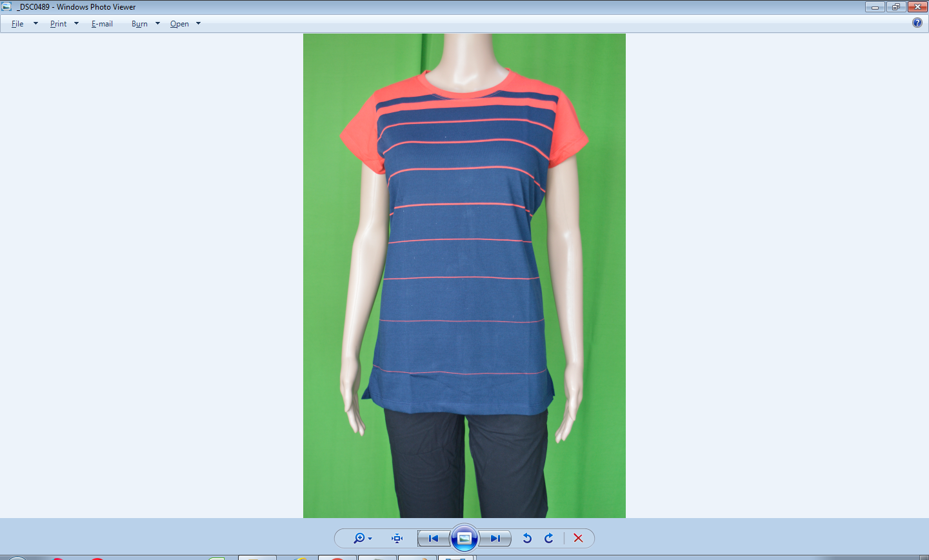Expand the Print dropdown arrow

click(76, 24)
